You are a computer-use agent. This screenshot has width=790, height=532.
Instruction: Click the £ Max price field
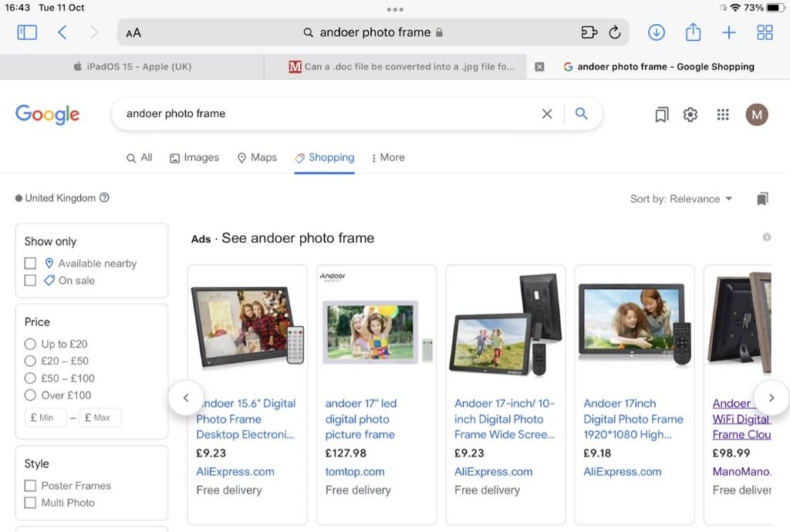click(x=100, y=417)
